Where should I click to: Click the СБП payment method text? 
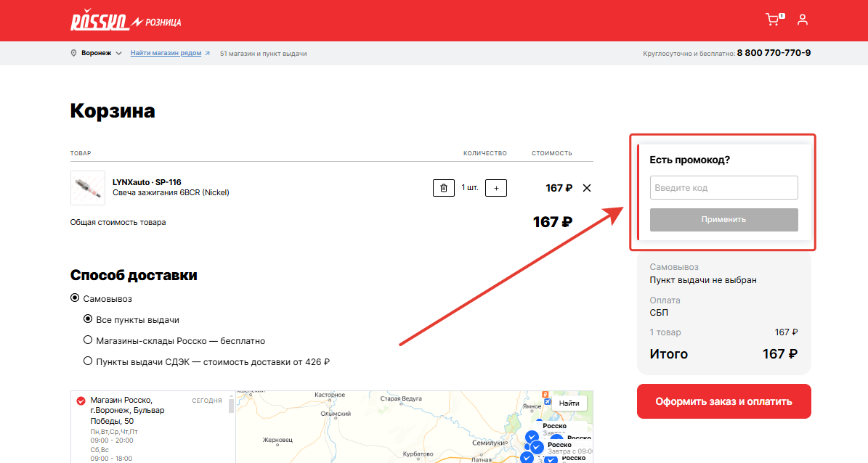coord(659,313)
